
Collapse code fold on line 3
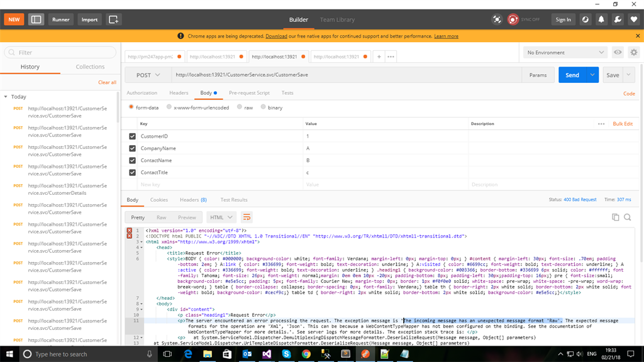click(142, 242)
